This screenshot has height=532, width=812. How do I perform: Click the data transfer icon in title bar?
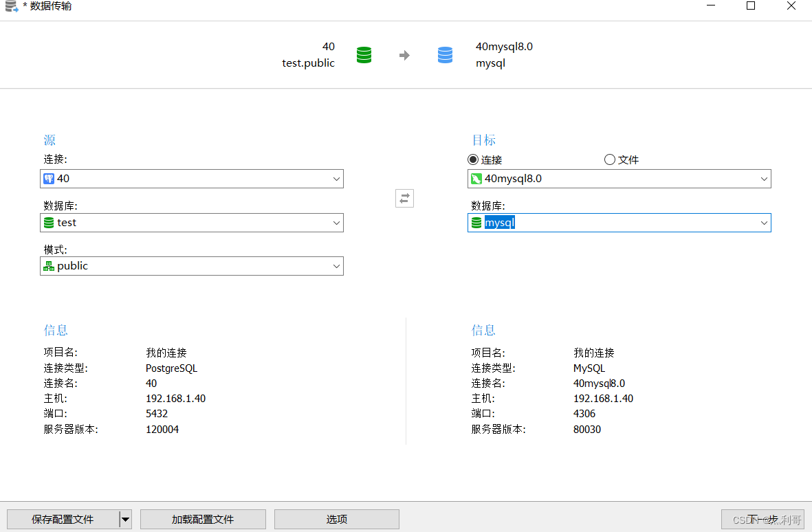(x=10, y=5)
